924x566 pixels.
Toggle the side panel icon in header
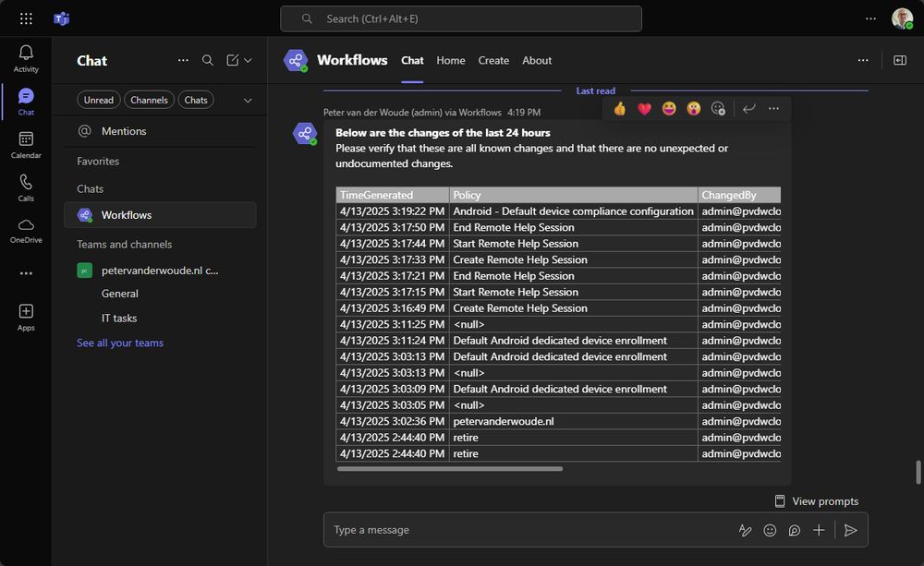tap(900, 60)
